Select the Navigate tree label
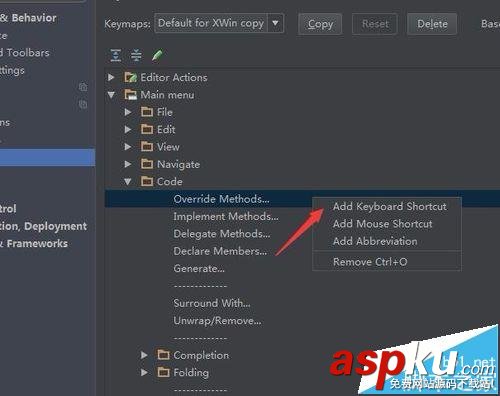500x396 pixels. click(178, 164)
